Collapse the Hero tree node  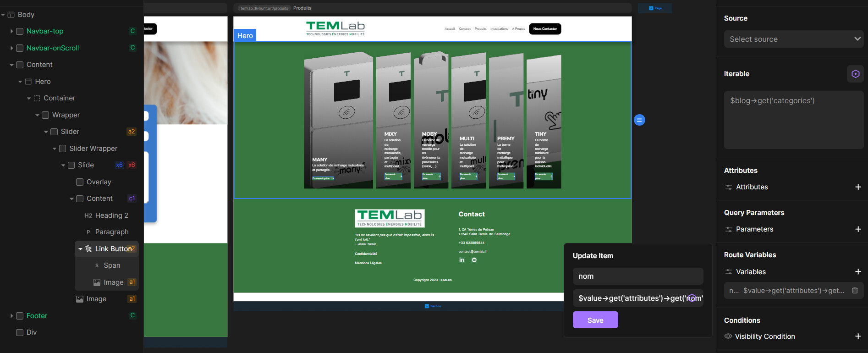point(20,82)
